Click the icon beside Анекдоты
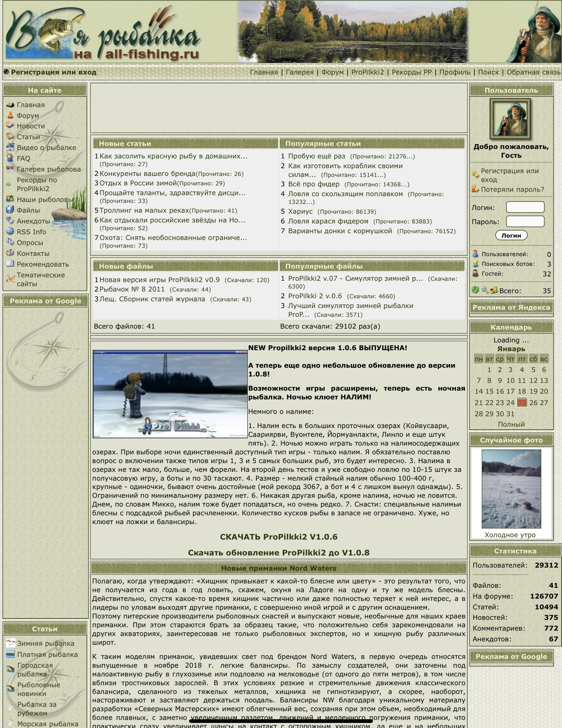Screen dimensions: 562x728 [10, 221]
